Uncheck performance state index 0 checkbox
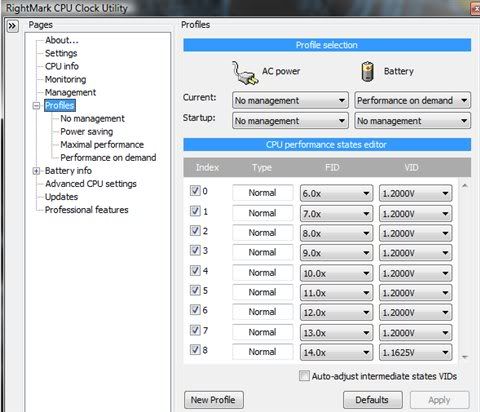480x412 pixels. 195,191
